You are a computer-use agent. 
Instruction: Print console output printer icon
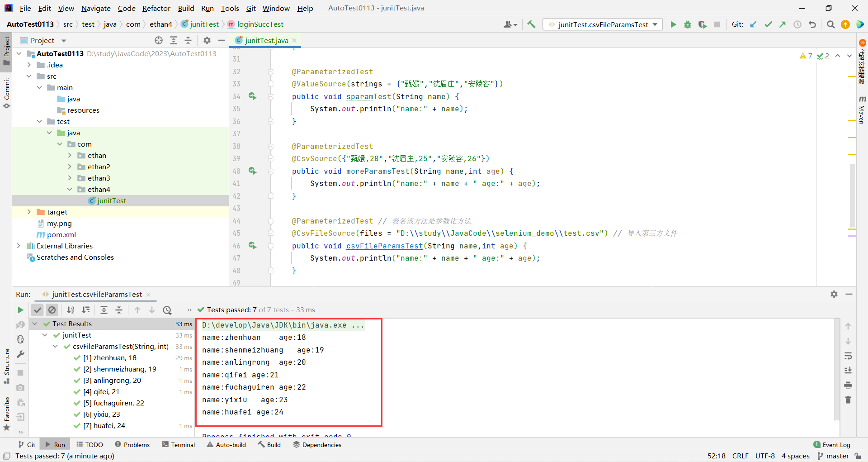coord(848,385)
